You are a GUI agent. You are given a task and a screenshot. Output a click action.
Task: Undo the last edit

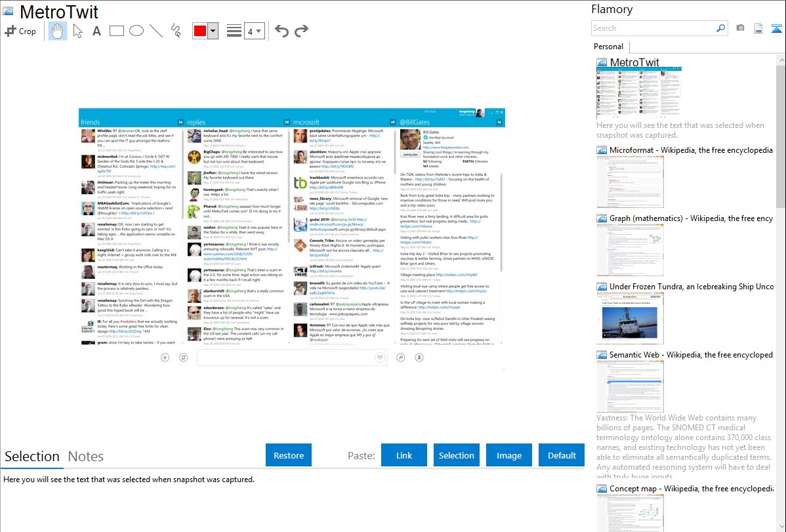coord(281,31)
